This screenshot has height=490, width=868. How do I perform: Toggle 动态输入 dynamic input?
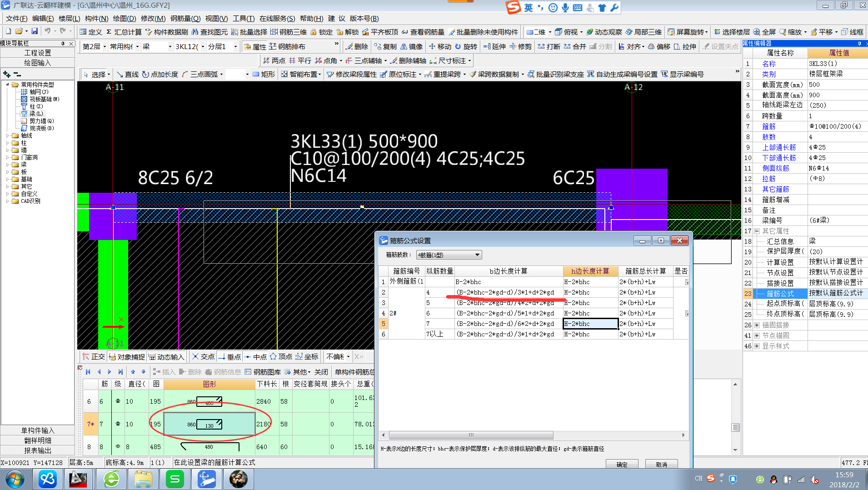tap(166, 357)
